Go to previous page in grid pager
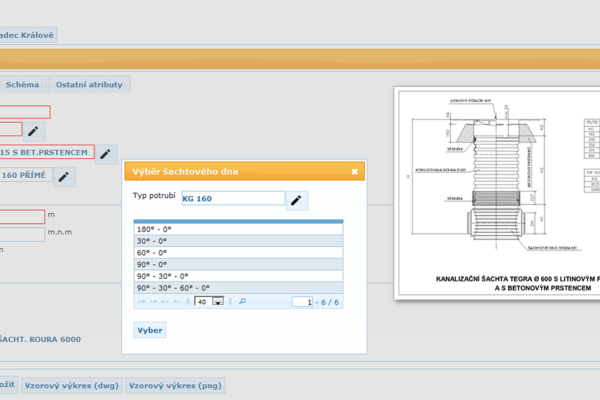Screen dimensions: 600x400 153,302
